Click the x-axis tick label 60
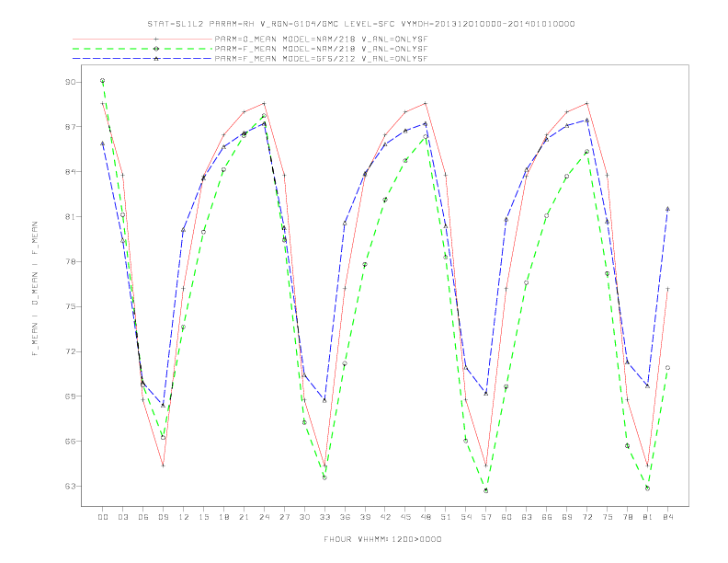The height and width of the screenshot is (563, 728). pos(506,517)
